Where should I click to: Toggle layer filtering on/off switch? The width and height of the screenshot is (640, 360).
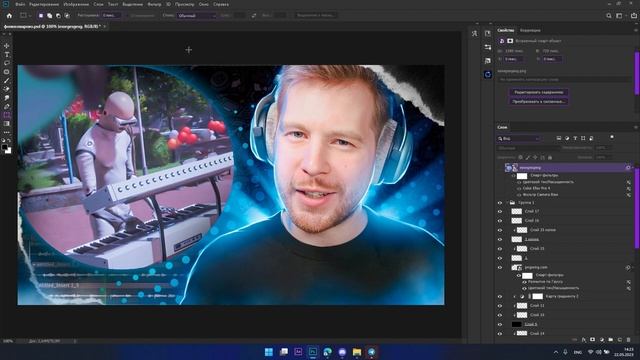pyautogui.click(x=611, y=137)
